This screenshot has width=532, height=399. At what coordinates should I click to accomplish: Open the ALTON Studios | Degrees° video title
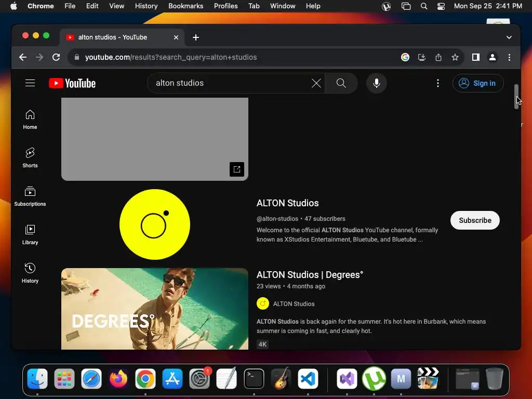[310, 274]
